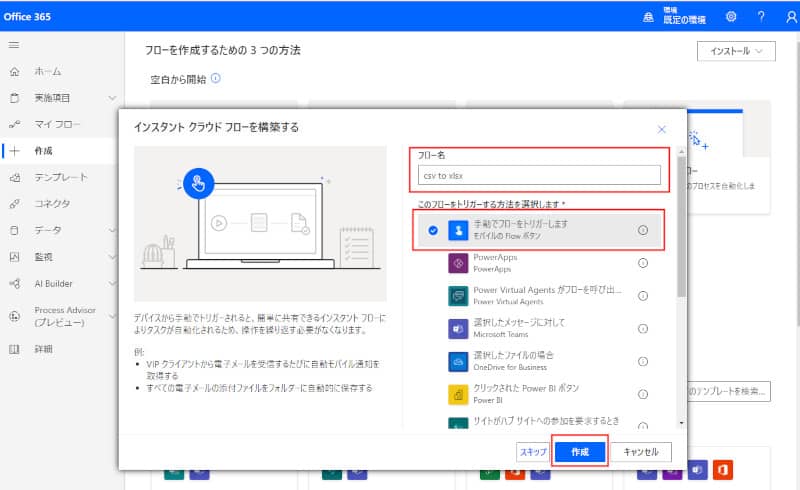This screenshot has width=800, height=490.
Task: Click the Office 365 header link
Action: coord(27,16)
